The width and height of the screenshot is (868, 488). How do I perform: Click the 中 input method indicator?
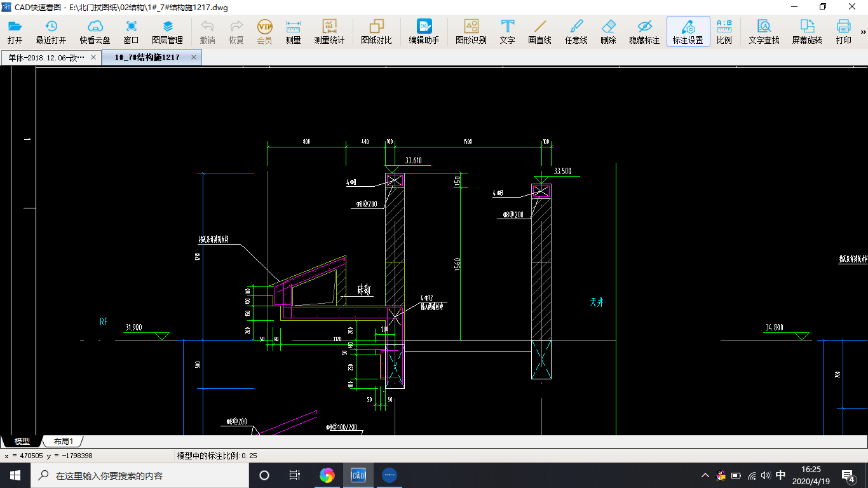tap(781, 475)
